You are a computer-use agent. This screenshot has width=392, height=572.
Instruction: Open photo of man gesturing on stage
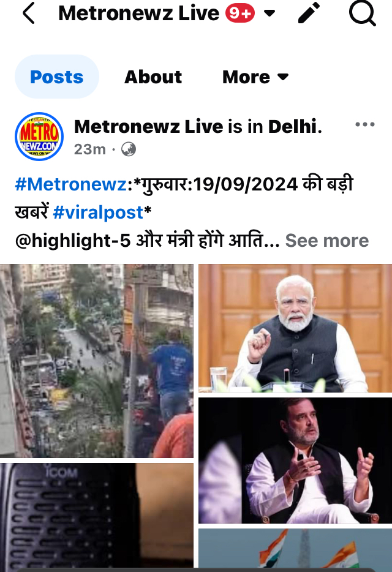[x=295, y=461]
